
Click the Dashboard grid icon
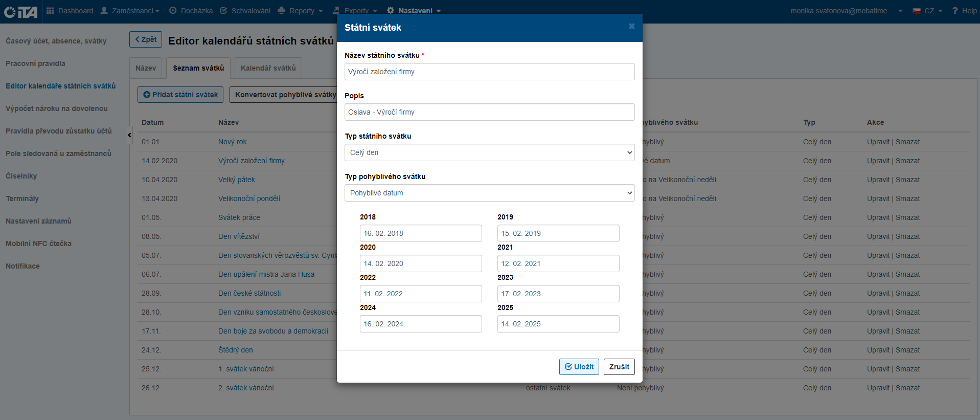click(x=50, y=11)
